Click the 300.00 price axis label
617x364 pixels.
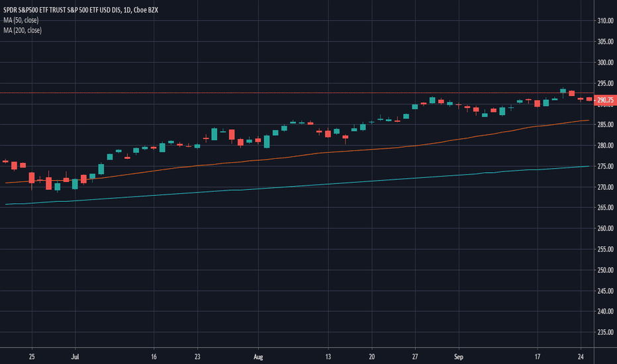[605, 63]
